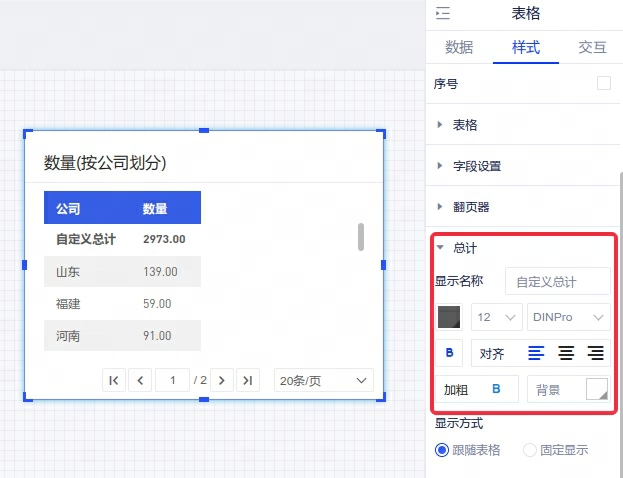Click right-align icon in 总计 section
The width and height of the screenshot is (623, 478).
click(595, 352)
